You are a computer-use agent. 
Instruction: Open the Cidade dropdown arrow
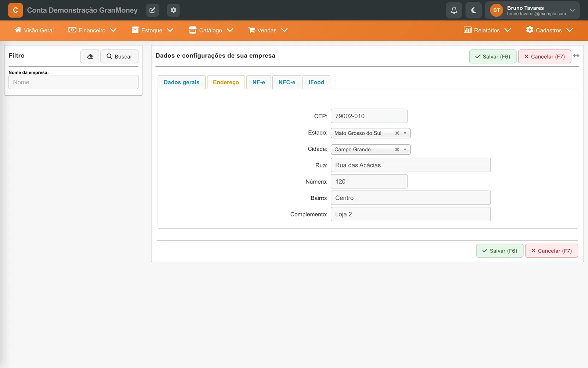tap(405, 149)
